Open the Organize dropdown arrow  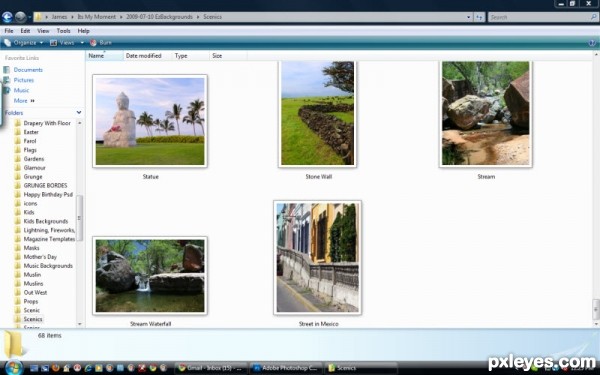[41, 43]
